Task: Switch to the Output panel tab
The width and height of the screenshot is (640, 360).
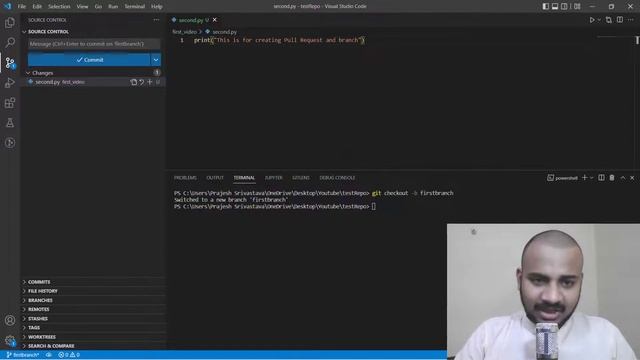Action: pyautogui.click(x=215, y=178)
